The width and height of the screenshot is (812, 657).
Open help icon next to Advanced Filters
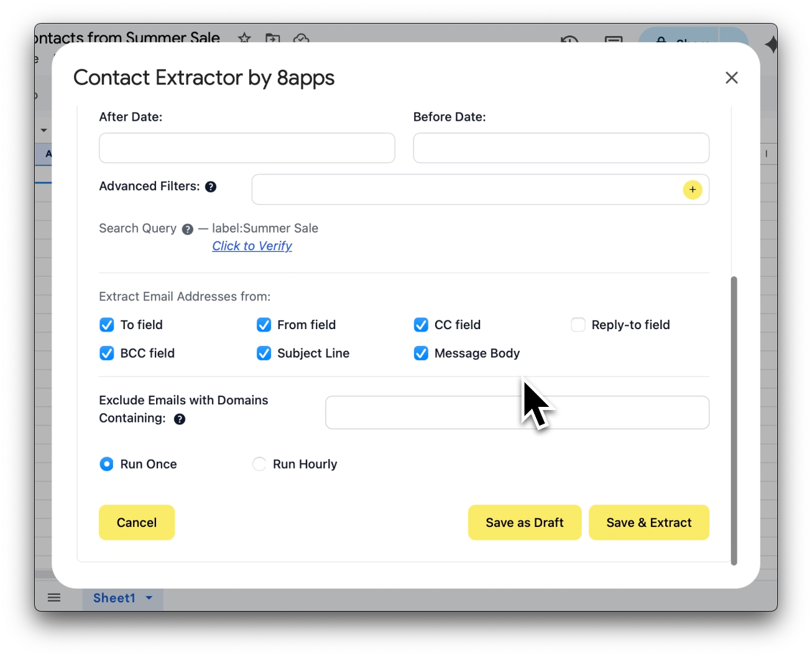pos(211,187)
